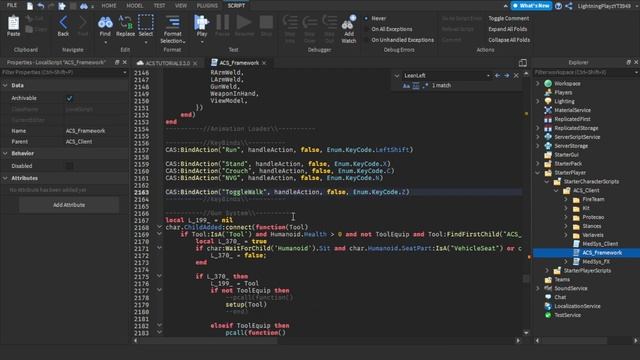Viewport: 640px width, 360px height.
Task: Click the Select tool icon
Action: tap(146, 22)
